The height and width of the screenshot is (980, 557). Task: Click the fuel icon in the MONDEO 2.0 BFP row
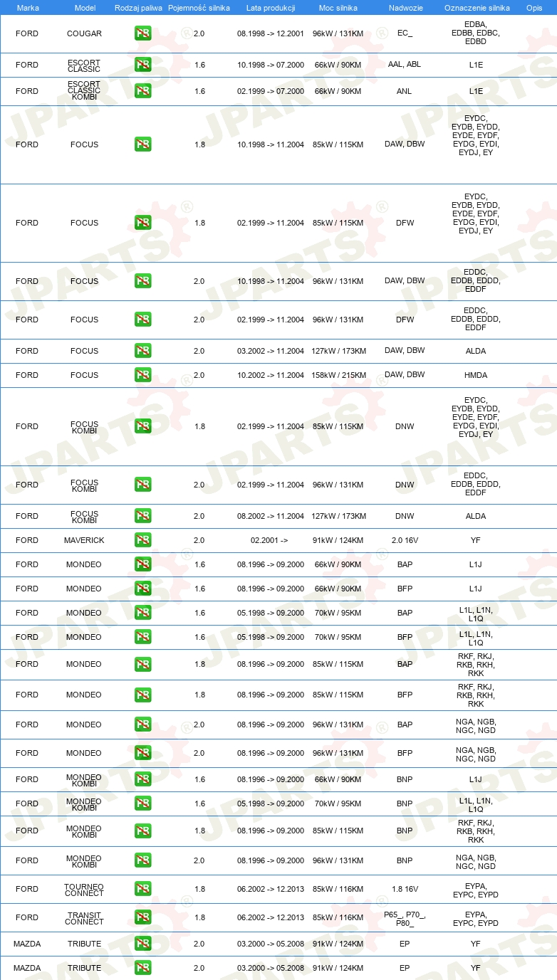[143, 753]
